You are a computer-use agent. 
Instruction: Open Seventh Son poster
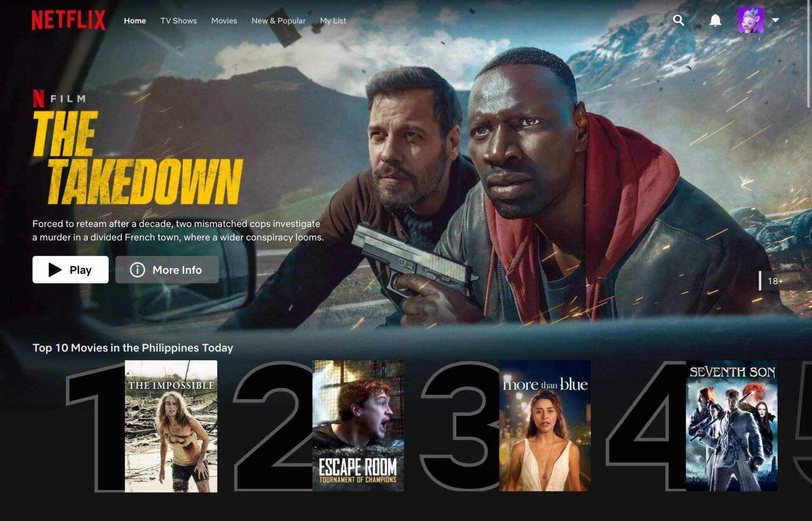732,426
